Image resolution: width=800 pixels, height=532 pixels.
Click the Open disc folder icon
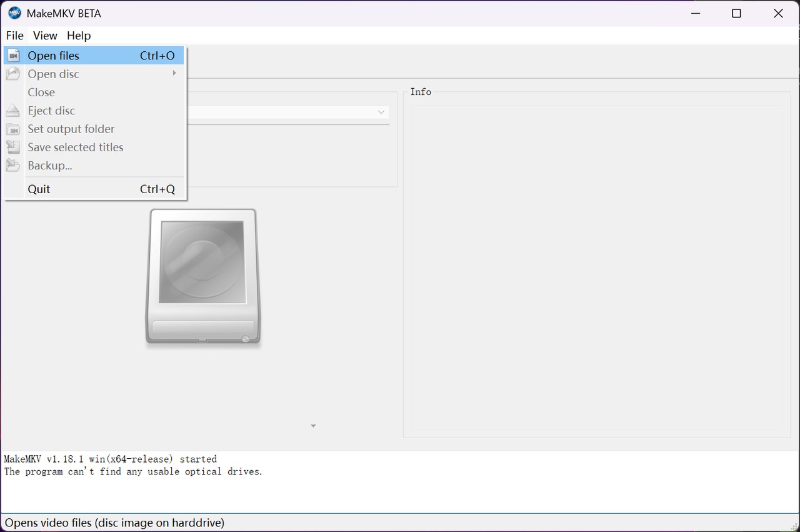point(13,74)
